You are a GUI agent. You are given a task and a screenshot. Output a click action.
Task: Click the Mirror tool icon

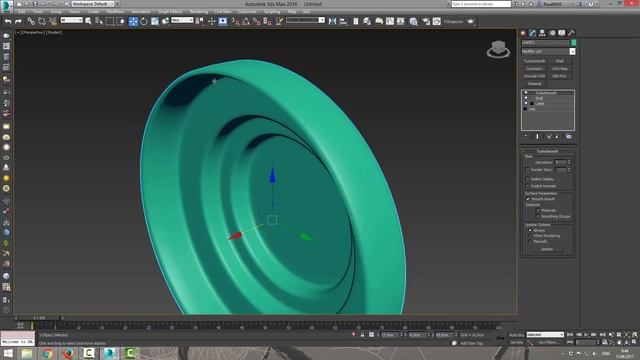tap(332, 21)
